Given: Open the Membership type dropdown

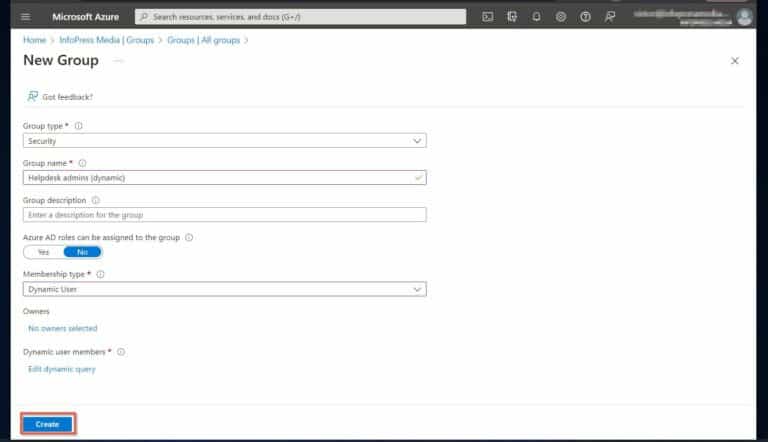Looking at the screenshot, I should pos(224,289).
